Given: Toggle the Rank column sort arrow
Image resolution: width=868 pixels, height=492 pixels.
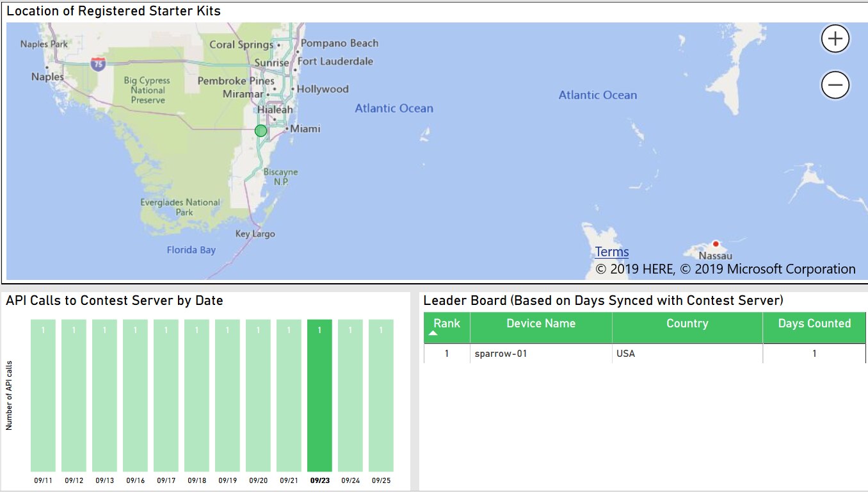Looking at the screenshot, I should tap(433, 333).
